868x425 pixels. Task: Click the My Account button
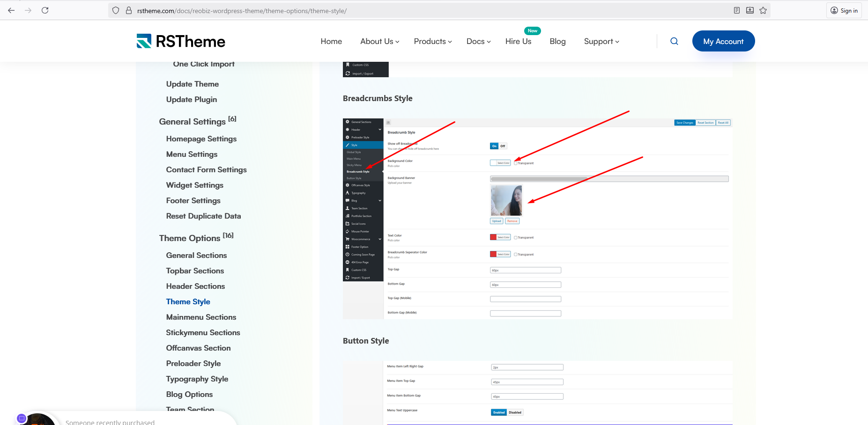(x=723, y=41)
